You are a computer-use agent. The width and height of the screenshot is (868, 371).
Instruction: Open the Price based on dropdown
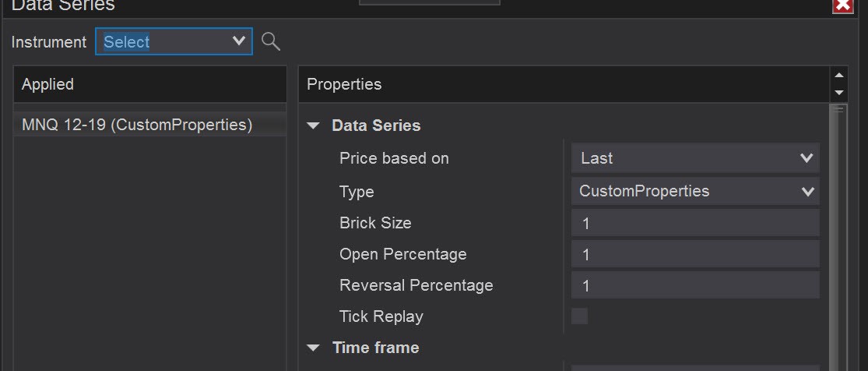pos(695,158)
